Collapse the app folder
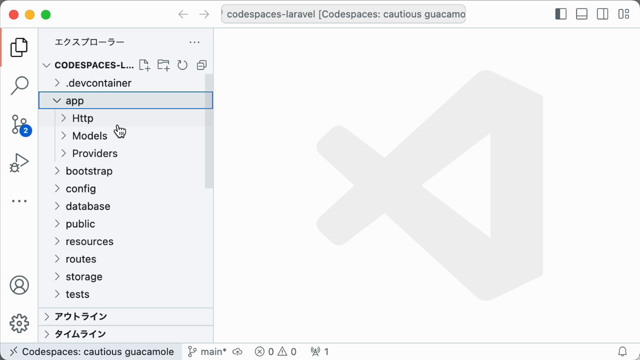Image resolution: width=640 pixels, height=360 pixels. coord(126,100)
